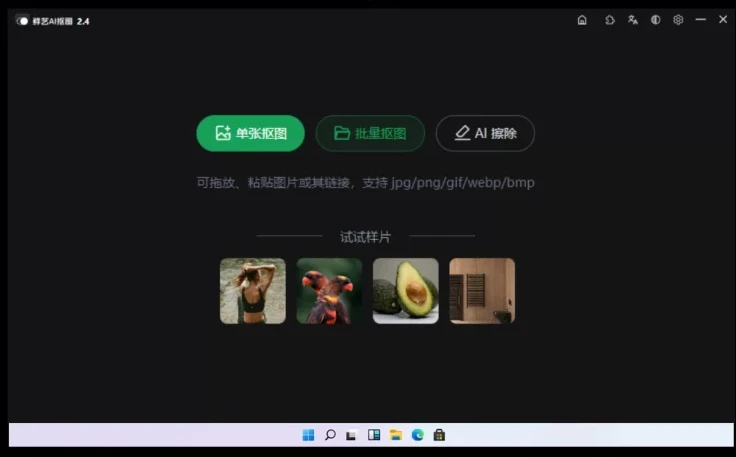This screenshot has width=736, height=457.
Task: Click the app logo in top-left corner
Action: (22, 21)
